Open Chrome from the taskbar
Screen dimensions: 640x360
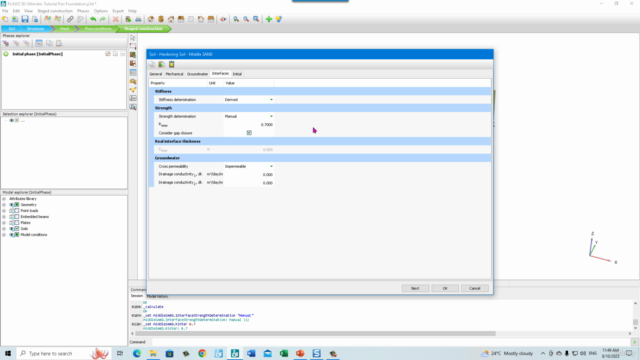(x=202, y=353)
